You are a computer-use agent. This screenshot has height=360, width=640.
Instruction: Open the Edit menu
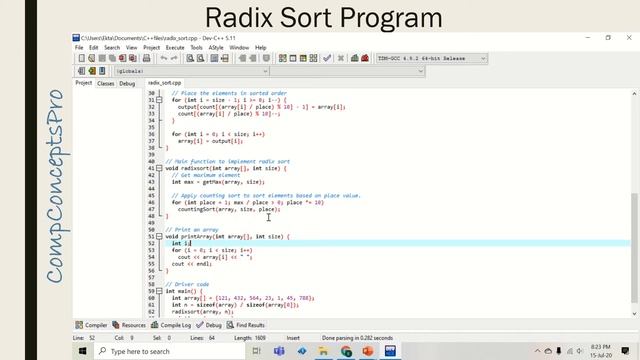click(93, 47)
